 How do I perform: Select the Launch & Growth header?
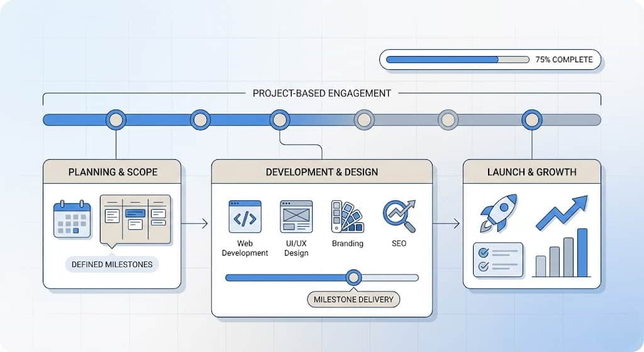pos(531,172)
